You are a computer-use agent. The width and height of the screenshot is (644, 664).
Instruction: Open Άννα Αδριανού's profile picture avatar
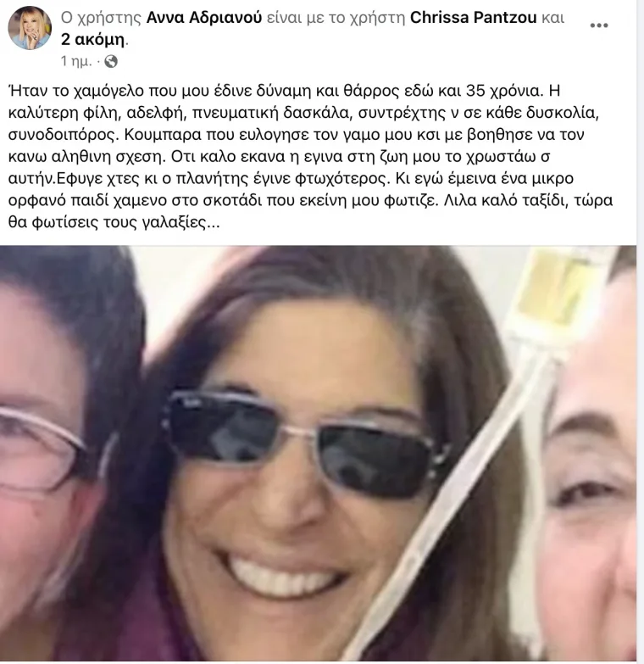pos(29,28)
